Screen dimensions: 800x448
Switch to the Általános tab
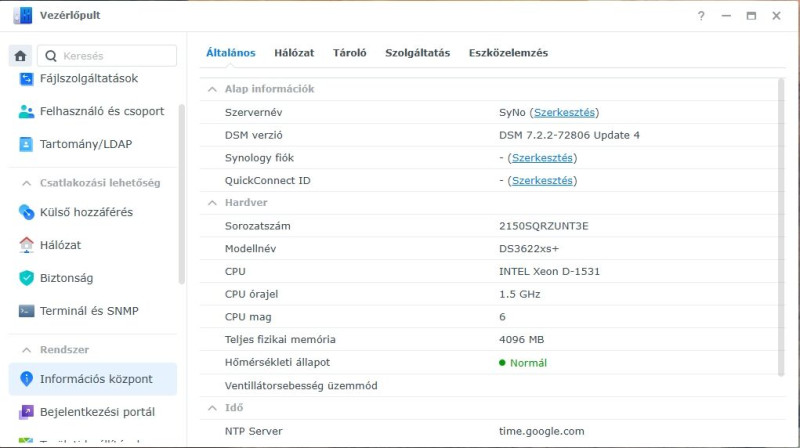click(231, 53)
